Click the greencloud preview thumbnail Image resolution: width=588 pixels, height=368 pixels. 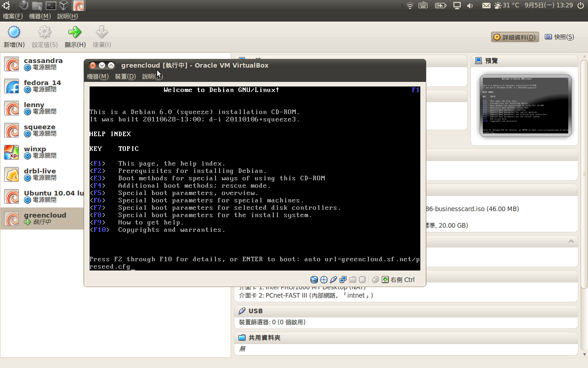(x=526, y=106)
